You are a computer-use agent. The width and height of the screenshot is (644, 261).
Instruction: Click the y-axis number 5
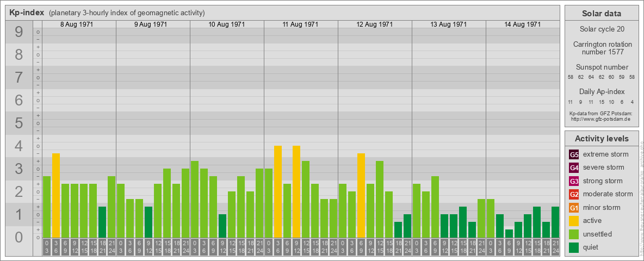click(19, 123)
